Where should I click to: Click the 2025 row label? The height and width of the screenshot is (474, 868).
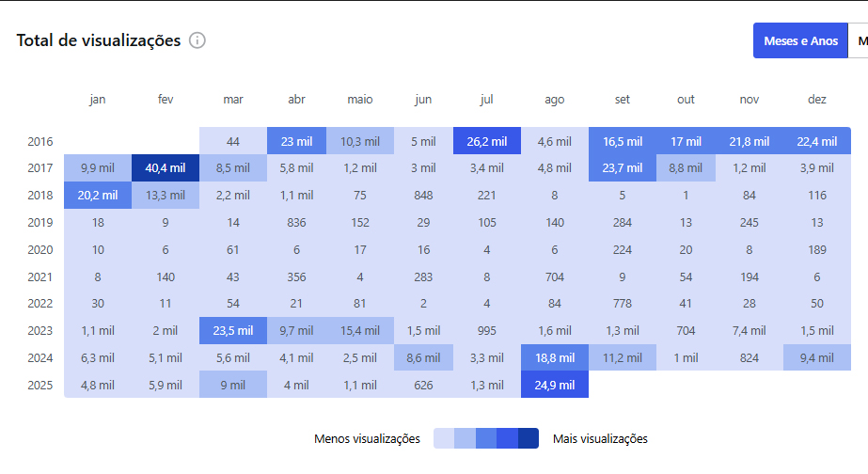pos(40,385)
